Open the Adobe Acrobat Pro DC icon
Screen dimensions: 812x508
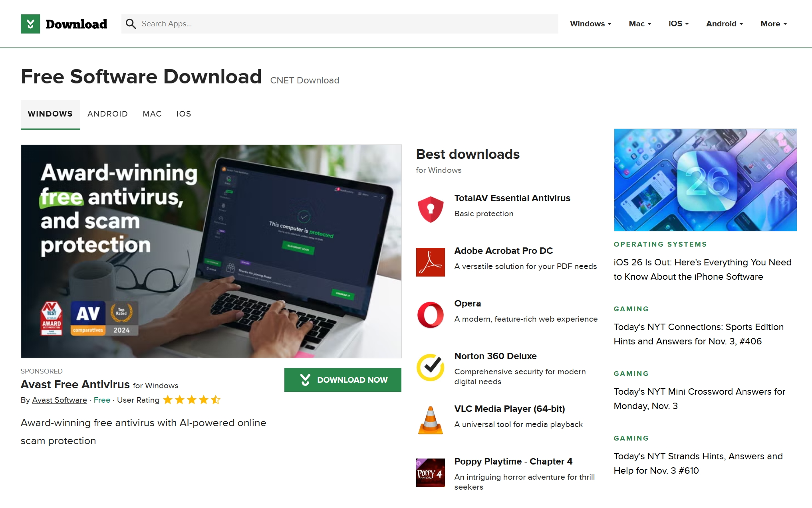coord(430,262)
